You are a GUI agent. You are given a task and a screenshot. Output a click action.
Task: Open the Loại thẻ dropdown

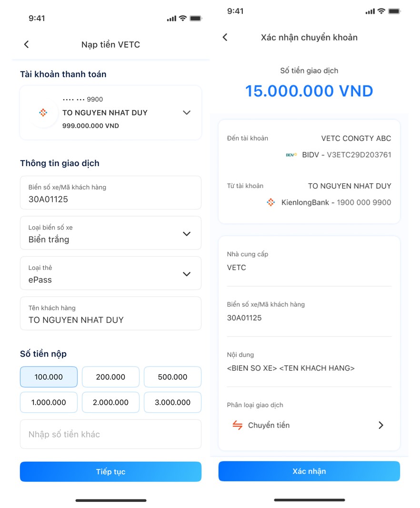187,274
